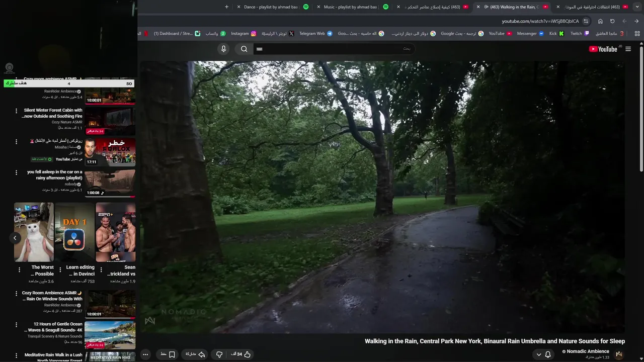Click the main video player area
Screen dimensions: 644x362
click(x=382, y=197)
